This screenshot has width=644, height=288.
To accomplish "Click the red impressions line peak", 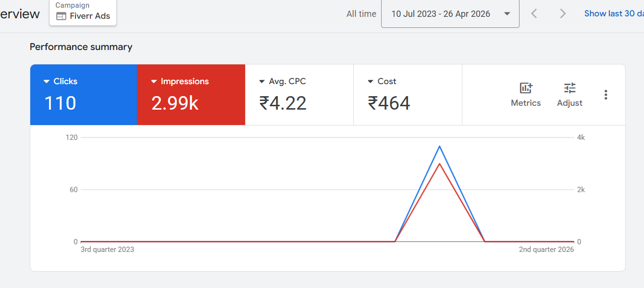I will (x=439, y=164).
